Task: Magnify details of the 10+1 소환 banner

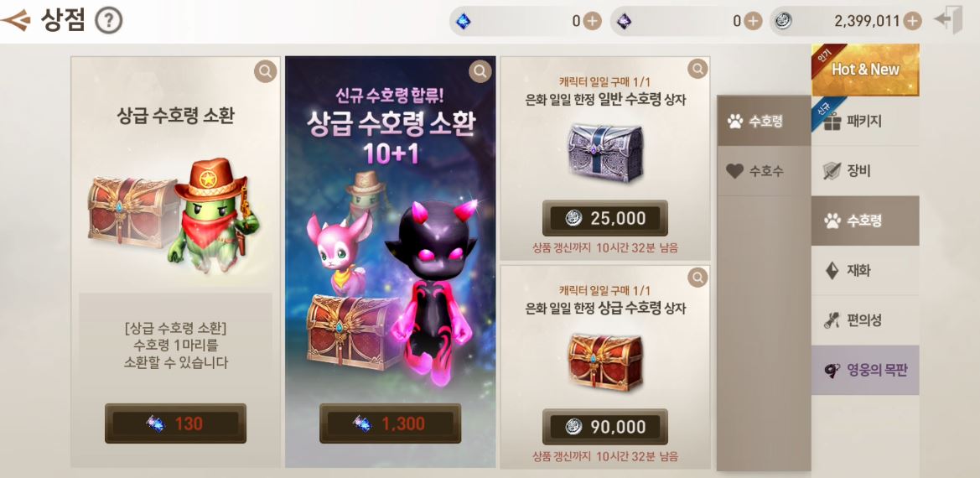Action: point(480,72)
